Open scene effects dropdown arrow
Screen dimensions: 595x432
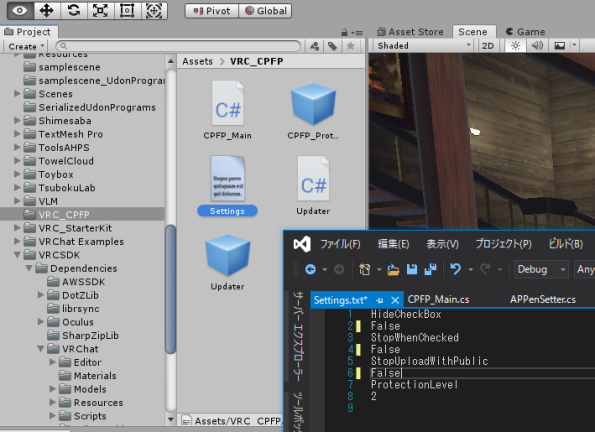574,46
